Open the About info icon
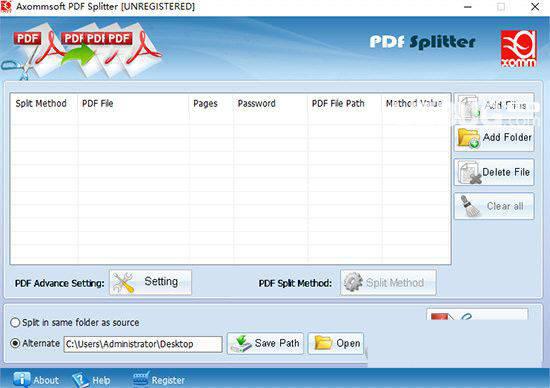The image size is (550, 388). coord(21,380)
